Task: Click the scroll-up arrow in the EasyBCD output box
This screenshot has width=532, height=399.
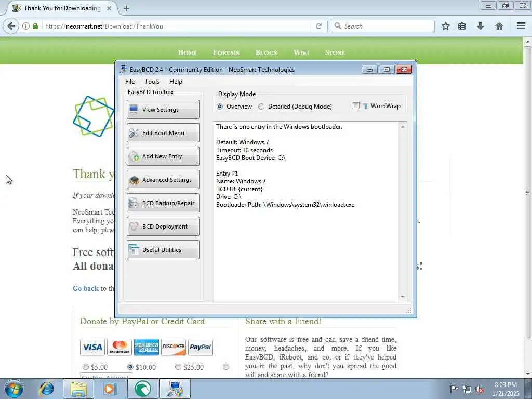Action: [x=403, y=127]
